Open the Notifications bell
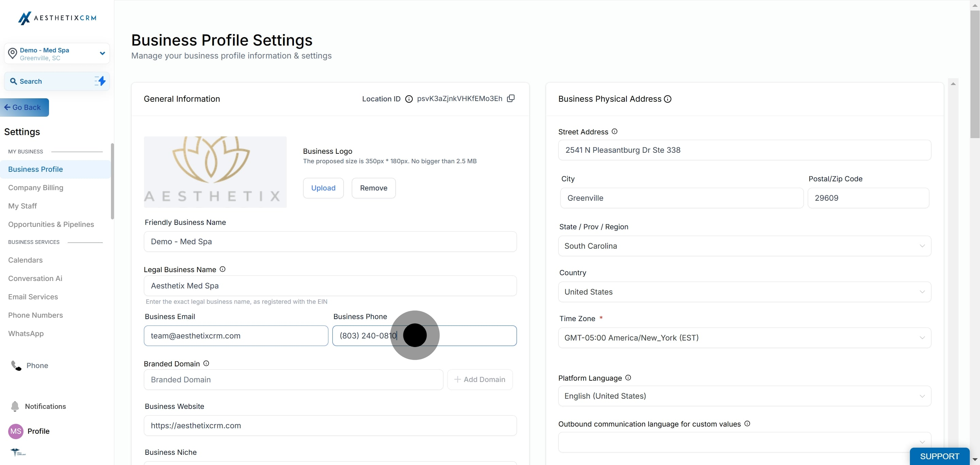Viewport: 980px width, 465px height. click(x=15, y=406)
